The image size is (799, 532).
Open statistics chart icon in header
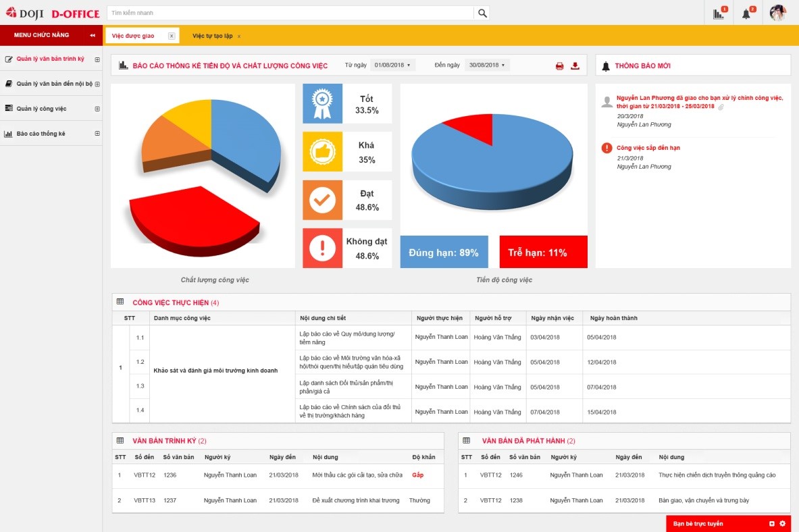[719, 14]
